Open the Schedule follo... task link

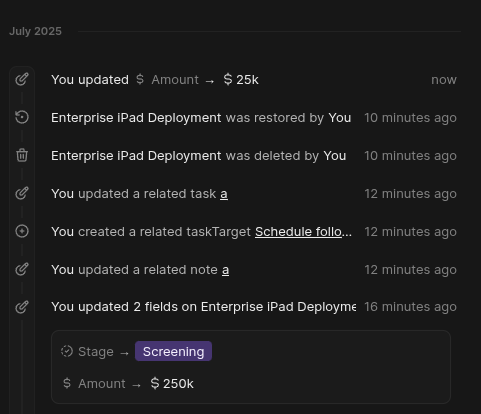click(303, 232)
